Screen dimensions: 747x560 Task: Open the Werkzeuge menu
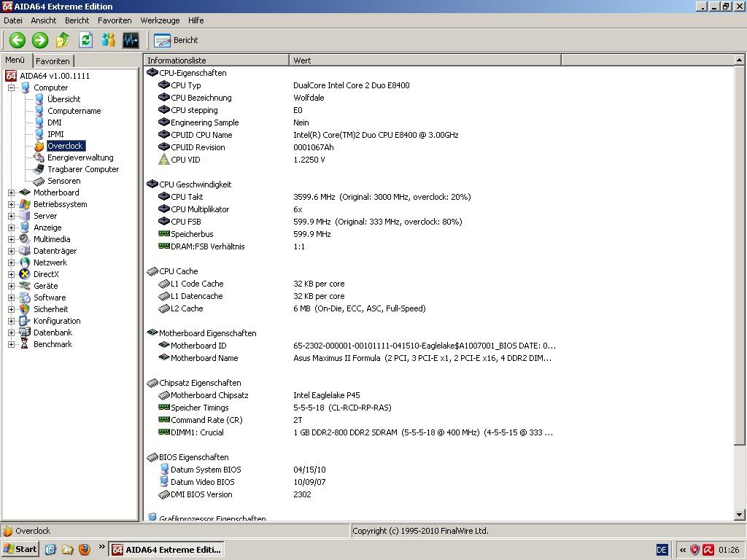pos(160,20)
